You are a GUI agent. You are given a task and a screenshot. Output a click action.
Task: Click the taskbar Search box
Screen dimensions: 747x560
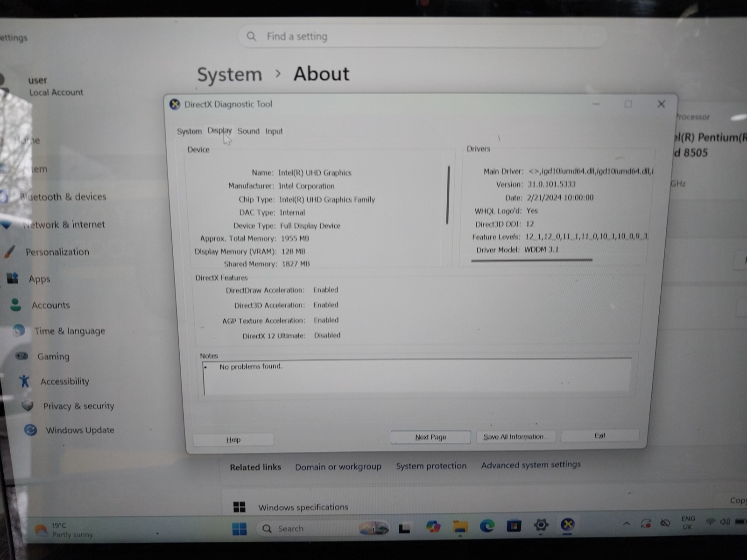[x=322, y=528]
